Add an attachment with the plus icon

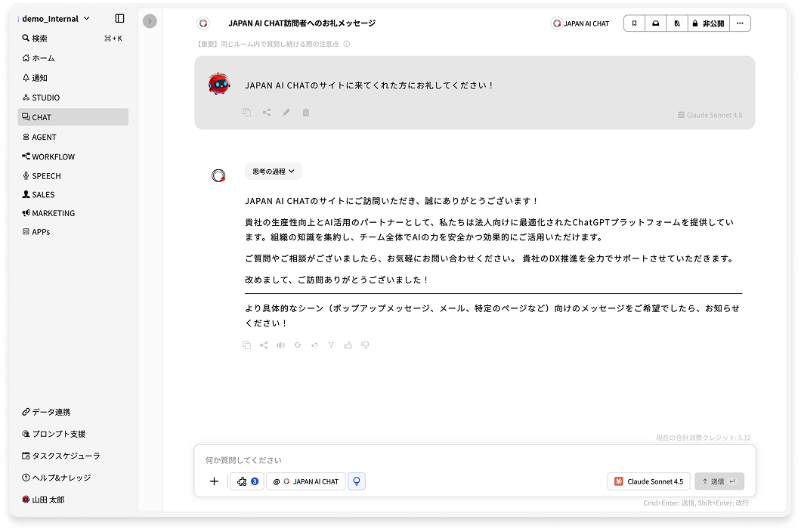214,481
